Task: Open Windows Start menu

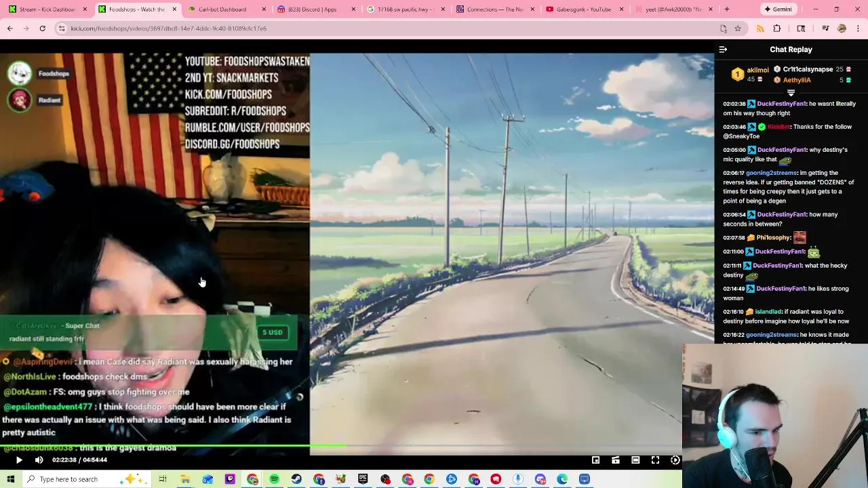Action: click(x=11, y=479)
